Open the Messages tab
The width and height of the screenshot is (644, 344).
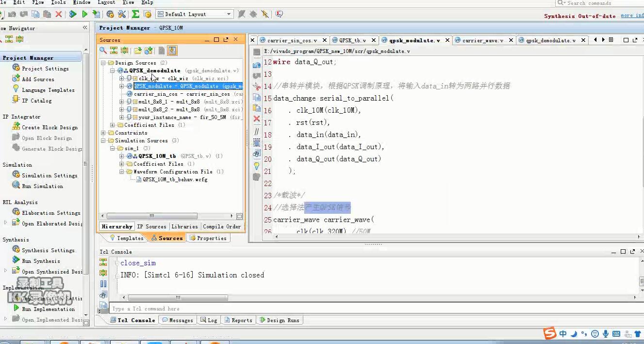click(x=178, y=320)
